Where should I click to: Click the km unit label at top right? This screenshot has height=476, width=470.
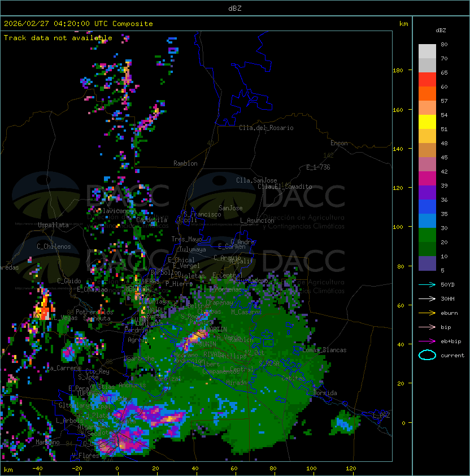click(x=403, y=24)
